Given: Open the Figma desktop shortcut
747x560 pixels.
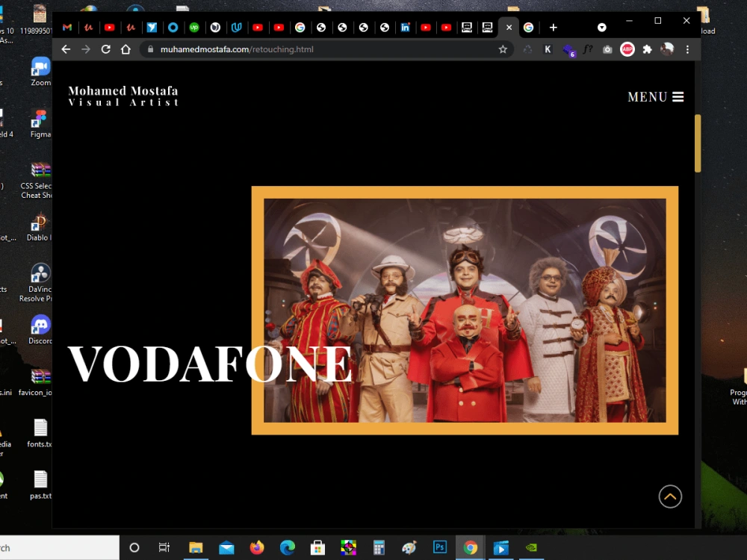Looking at the screenshot, I should coord(40,124).
